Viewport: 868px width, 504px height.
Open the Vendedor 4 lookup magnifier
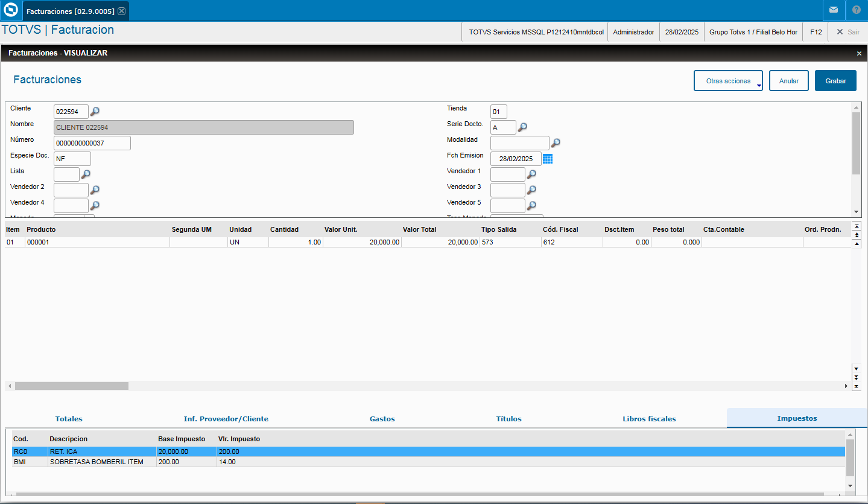(x=95, y=206)
